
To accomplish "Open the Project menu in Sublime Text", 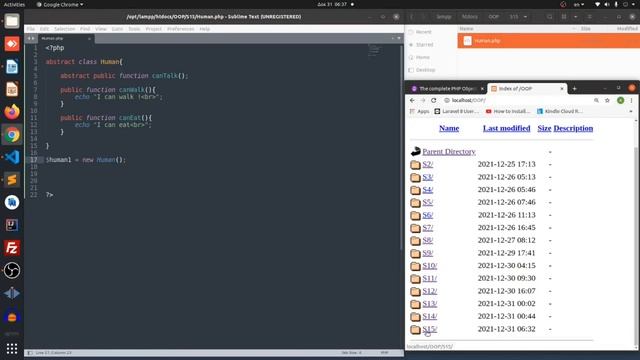I will click(153, 29).
